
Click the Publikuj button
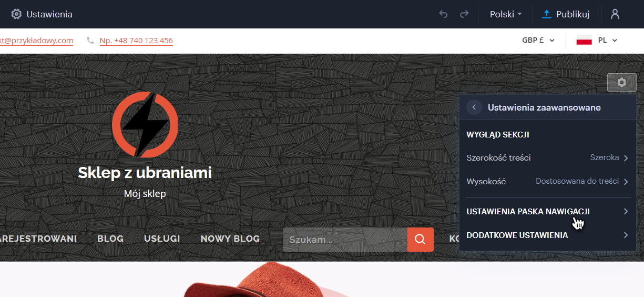coord(566,14)
